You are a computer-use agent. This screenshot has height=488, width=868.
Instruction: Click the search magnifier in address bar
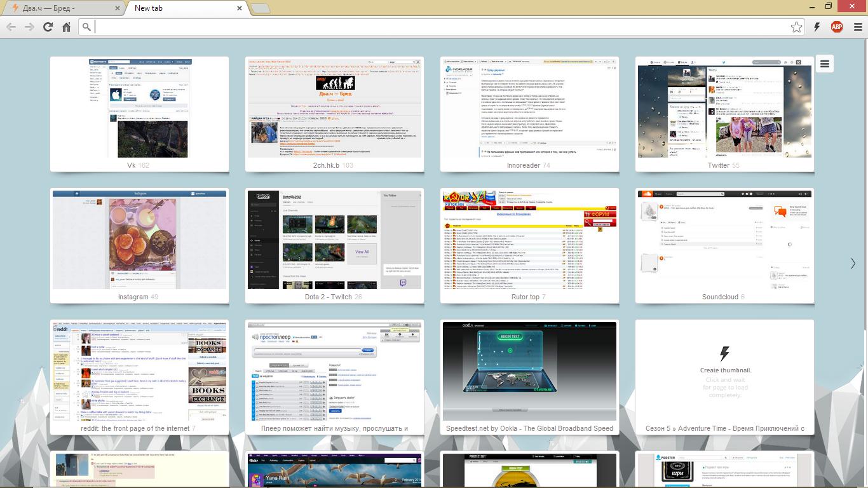pos(86,27)
